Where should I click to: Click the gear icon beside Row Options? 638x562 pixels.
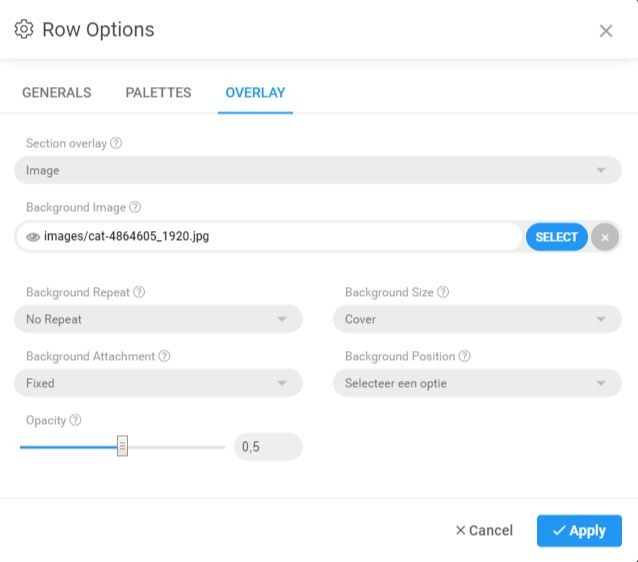(24, 29)
